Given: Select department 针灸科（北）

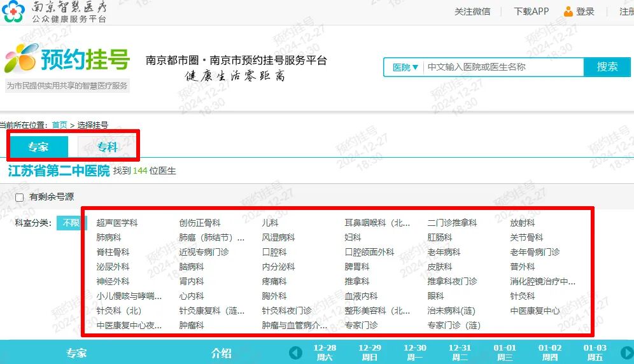Looking at the screenshot, I should click(x=119, y=311).
